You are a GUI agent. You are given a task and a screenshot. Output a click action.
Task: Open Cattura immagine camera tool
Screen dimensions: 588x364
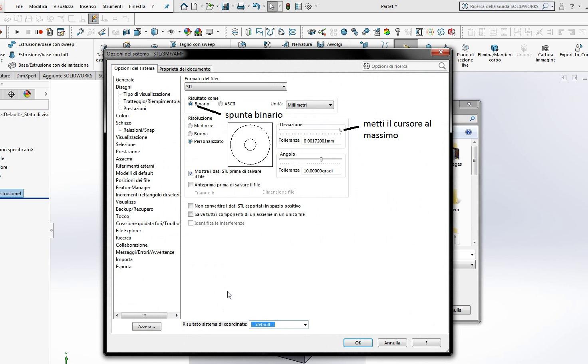545,49
